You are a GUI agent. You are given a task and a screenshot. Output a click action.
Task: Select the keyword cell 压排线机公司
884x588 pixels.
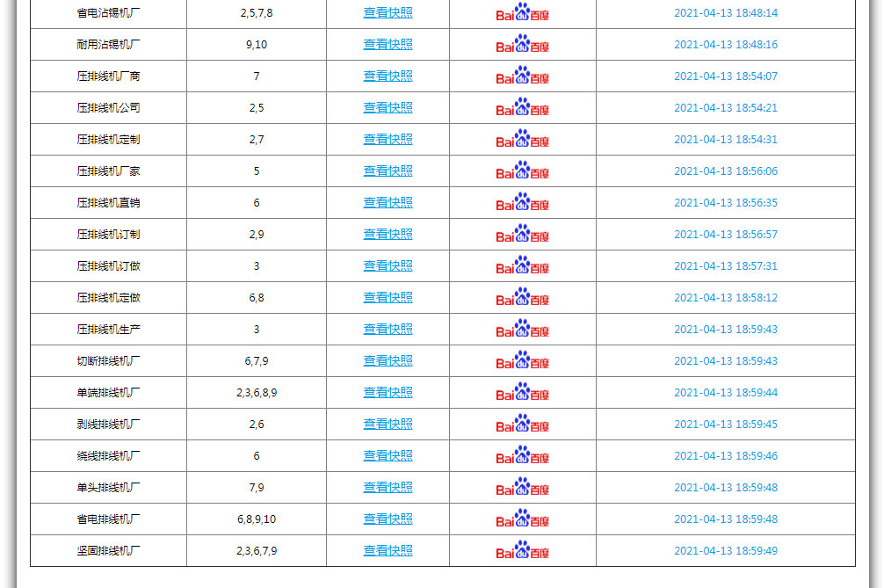[x=108, y=107]
